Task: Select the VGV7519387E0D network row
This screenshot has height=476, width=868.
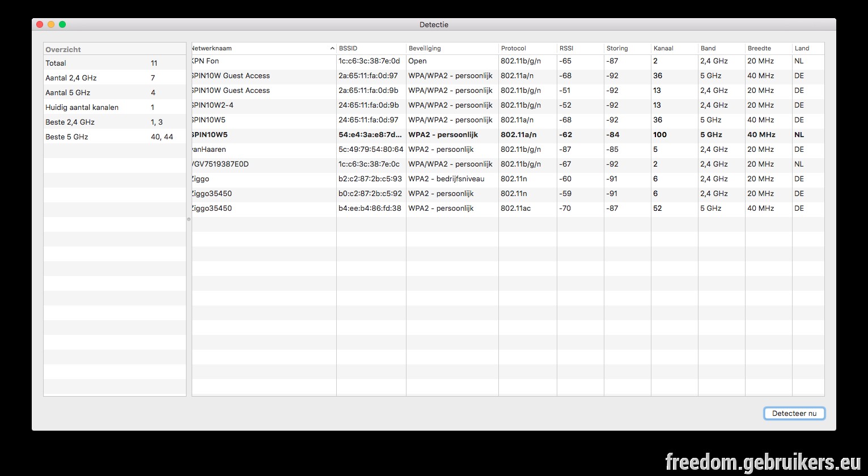Action: pyautogui.click(x=508, y=164)
